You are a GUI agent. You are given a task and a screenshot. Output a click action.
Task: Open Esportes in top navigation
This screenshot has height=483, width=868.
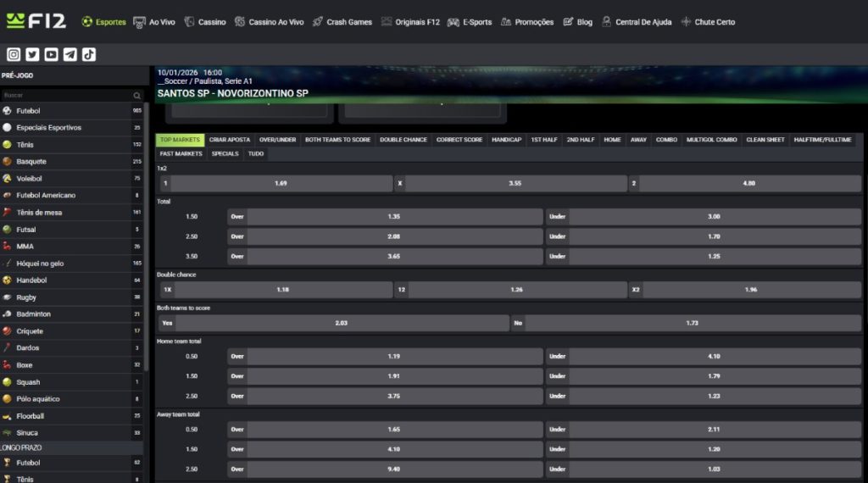tap(104, 22)
